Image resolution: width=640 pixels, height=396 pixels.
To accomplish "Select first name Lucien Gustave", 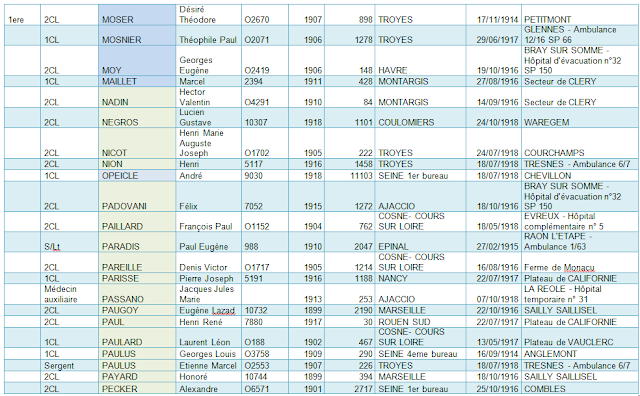I will coord(195,117).
